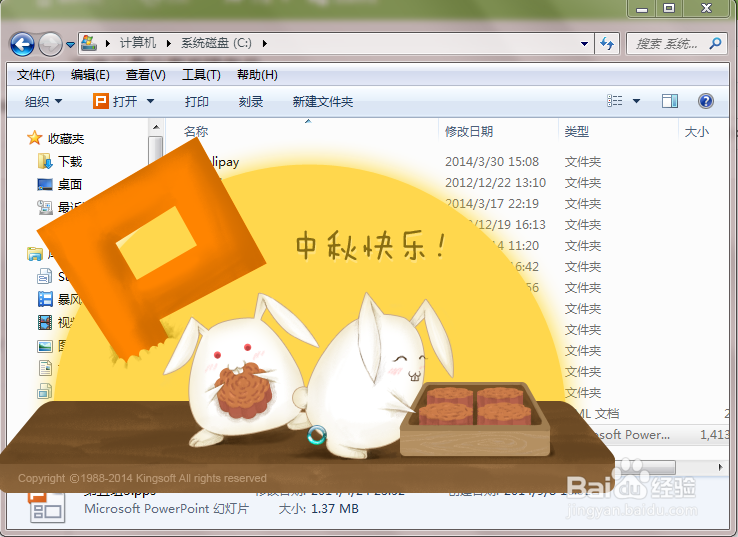This screenshot has height=537, width=738.
Task: Open the 工具(T) menu
Action: 201,75
